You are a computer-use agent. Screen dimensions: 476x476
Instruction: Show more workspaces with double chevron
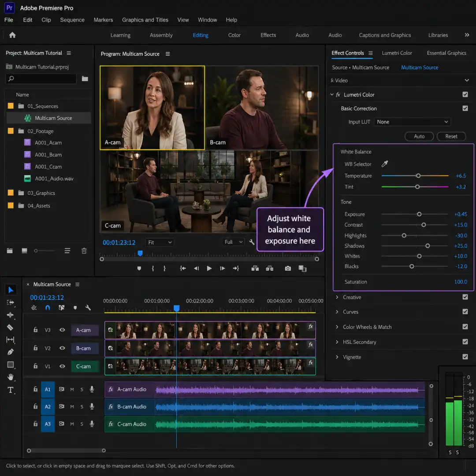point(467,35)
